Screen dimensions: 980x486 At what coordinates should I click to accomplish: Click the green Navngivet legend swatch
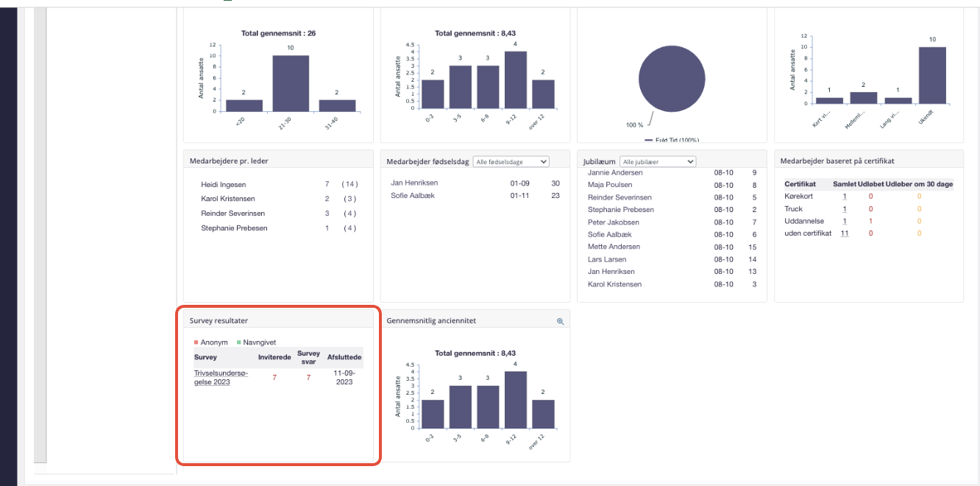(239, 342)
